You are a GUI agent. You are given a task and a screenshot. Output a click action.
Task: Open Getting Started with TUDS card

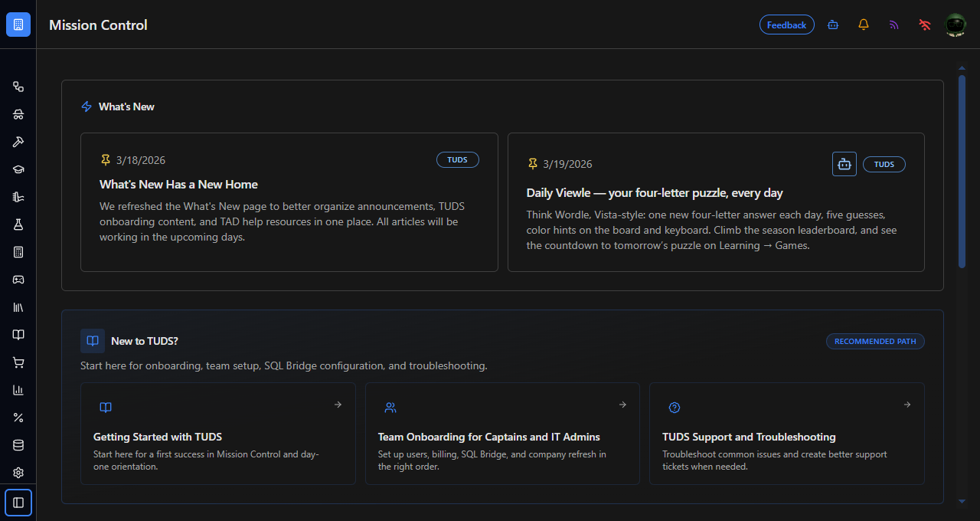[218, 434]
